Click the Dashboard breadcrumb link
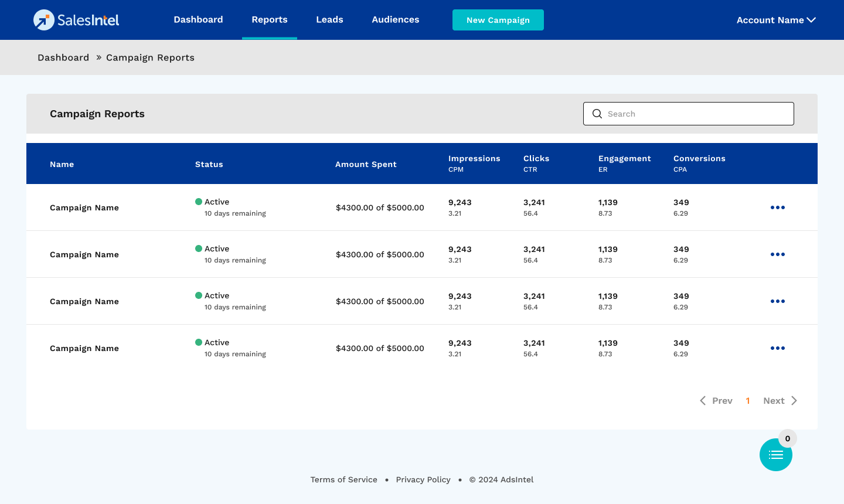844x504 pixels. (x=63, y=57)
